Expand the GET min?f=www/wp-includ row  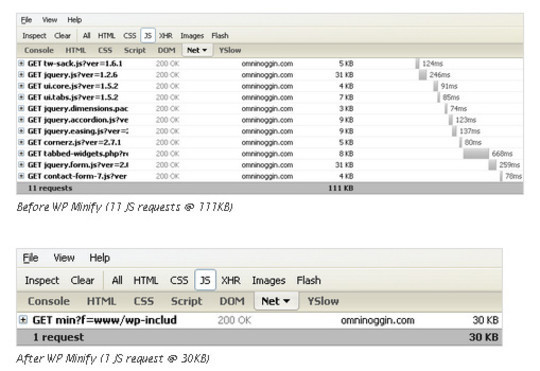point(23,320)
